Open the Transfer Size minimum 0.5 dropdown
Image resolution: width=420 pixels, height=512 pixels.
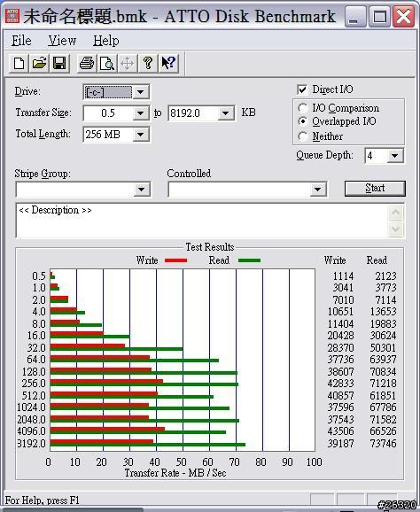[x=140, y=113]
